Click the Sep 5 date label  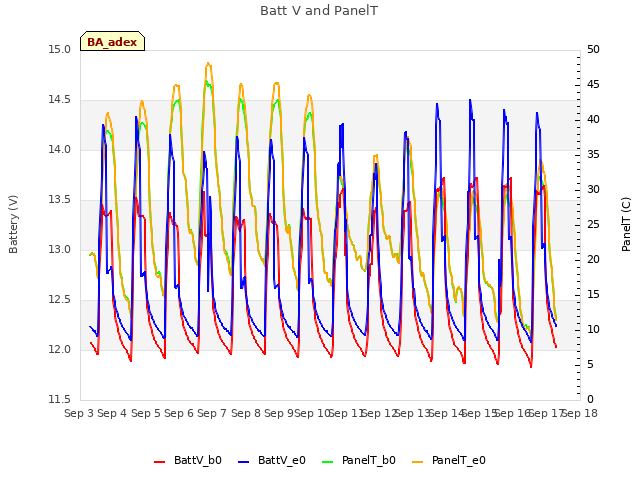[x=146, y=413]
